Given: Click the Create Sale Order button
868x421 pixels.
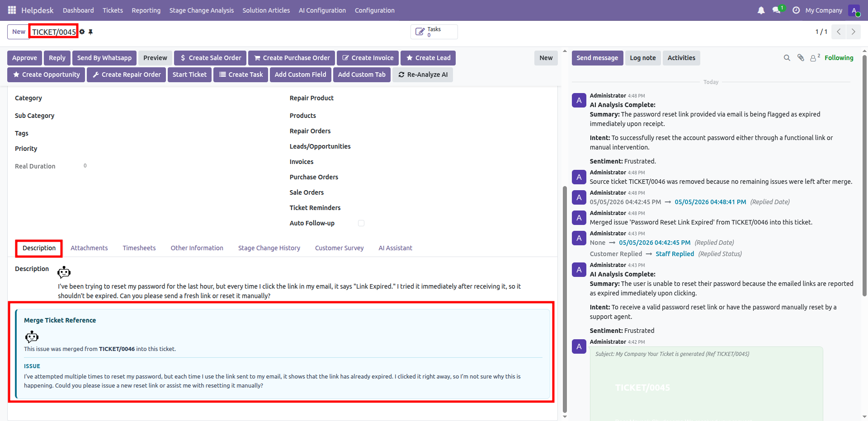Looking at the screenshot, I should pyautogui.click(x=211, y=58).
